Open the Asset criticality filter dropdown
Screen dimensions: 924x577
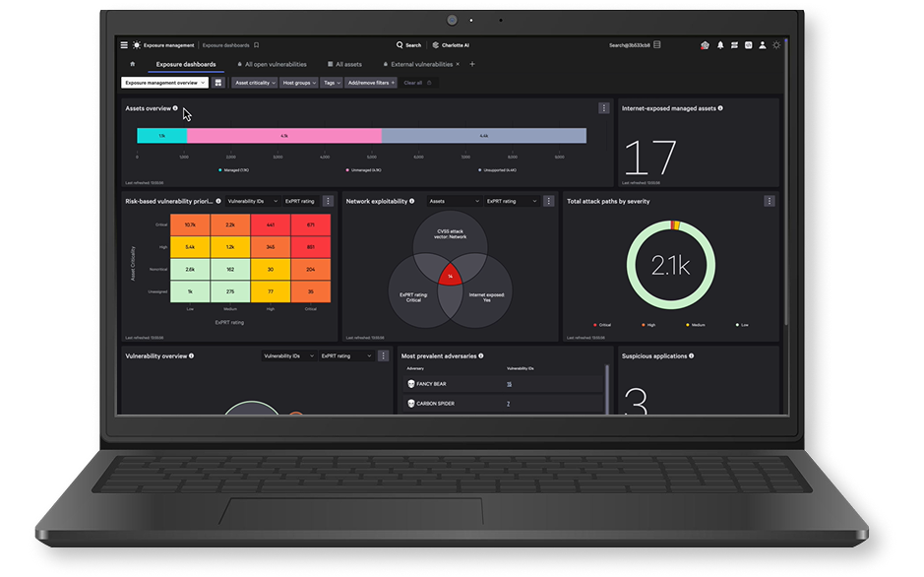click(254, 83)
